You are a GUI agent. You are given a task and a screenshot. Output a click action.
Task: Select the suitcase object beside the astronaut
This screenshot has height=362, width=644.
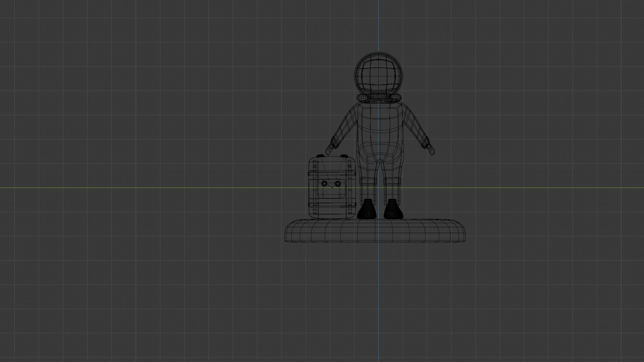click(x=332, y=187)
